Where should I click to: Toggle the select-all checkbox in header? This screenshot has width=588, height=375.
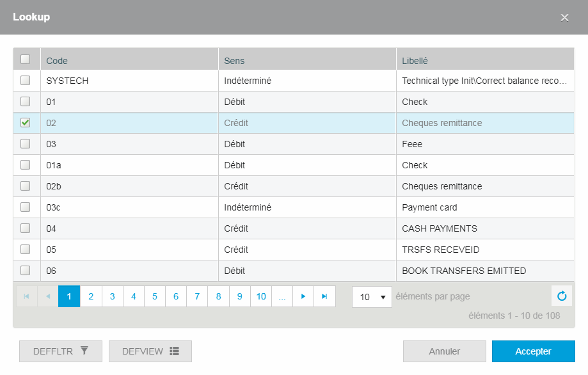pos(26,60)
